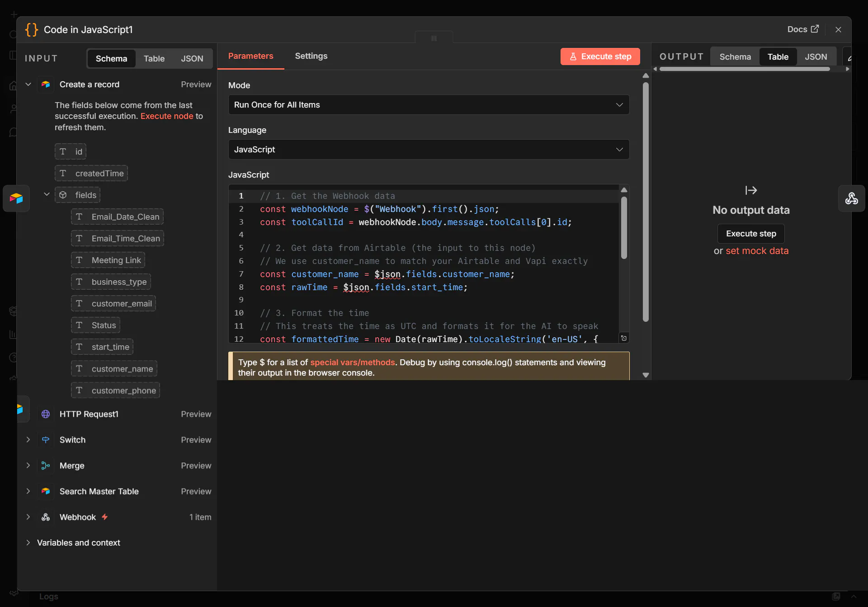Viewport: 868px width, 607px height.
Task: Click Preview next to Switch
Action: [x=196, y=440]
